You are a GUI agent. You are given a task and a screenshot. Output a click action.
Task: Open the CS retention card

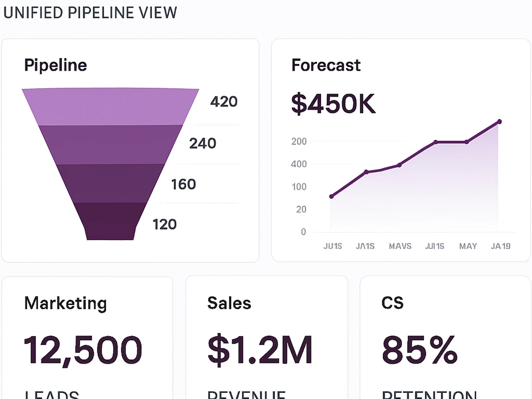392,303
